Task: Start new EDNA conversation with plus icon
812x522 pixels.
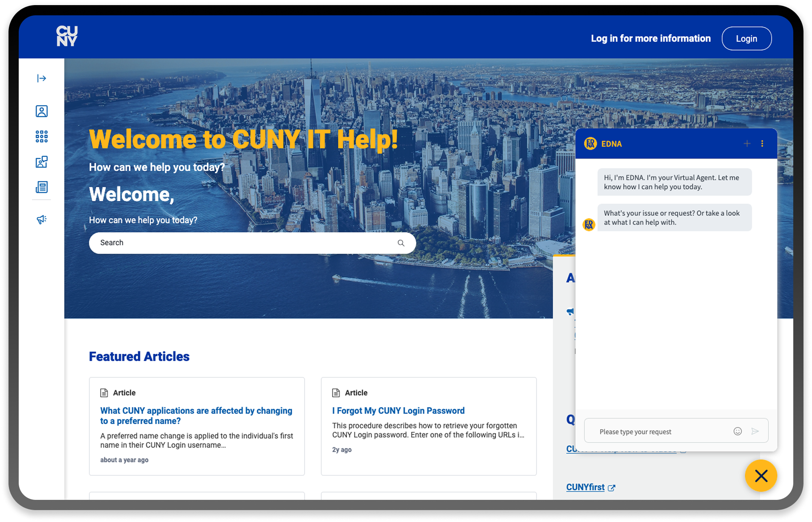Action: [x=747, y=143]
